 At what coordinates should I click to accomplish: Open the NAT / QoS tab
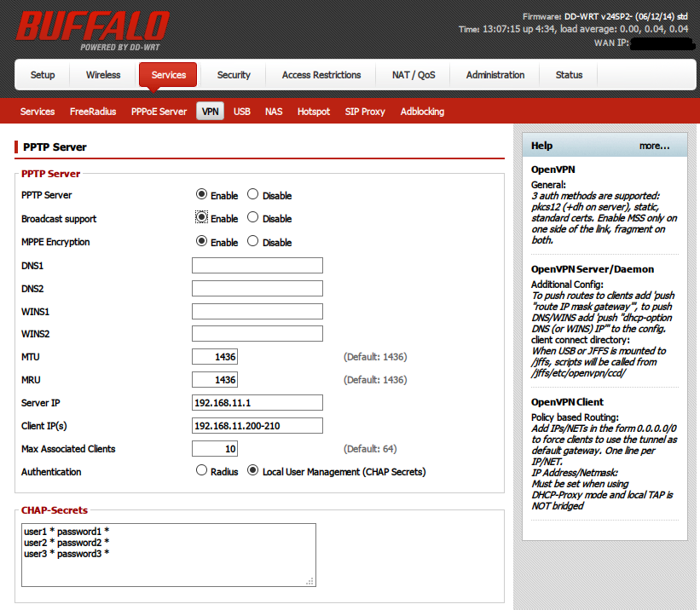coord(414,75)
